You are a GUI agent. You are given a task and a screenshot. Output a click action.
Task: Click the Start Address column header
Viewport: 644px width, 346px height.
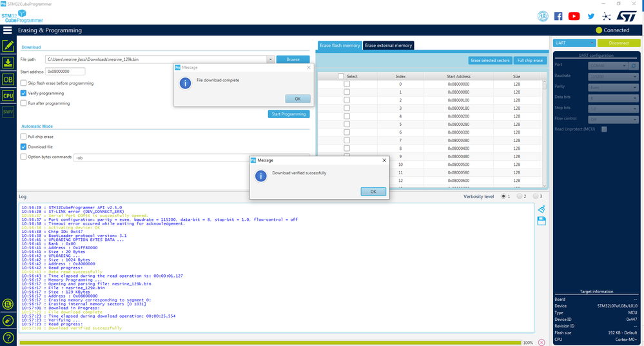459,76
